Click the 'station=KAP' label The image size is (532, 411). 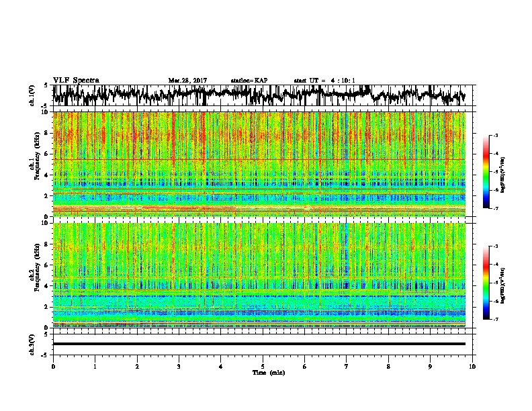tap(249, 81)
